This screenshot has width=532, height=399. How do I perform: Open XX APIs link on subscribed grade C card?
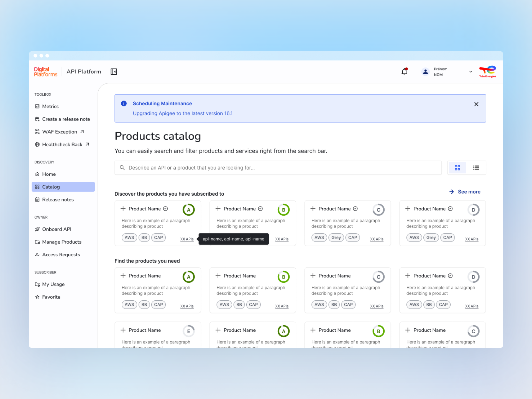pos(377,239)
